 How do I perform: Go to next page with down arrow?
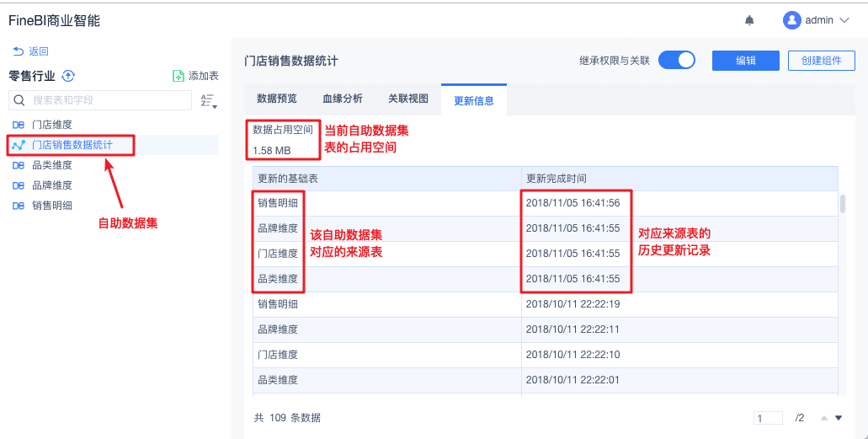click(x=838, y=418)
